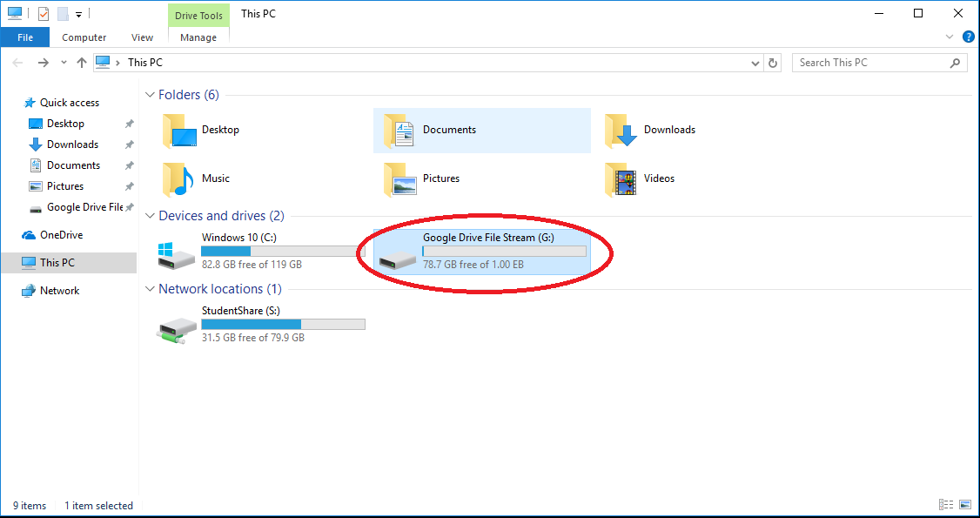Open the Help question mark icon
980x518 pixels.
[x=968, y=37]
